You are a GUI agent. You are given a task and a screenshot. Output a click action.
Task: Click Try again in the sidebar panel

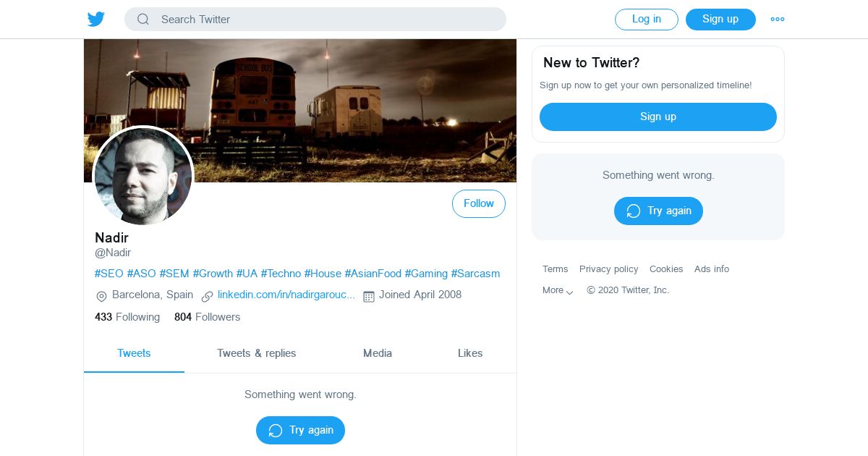[658, 211]
